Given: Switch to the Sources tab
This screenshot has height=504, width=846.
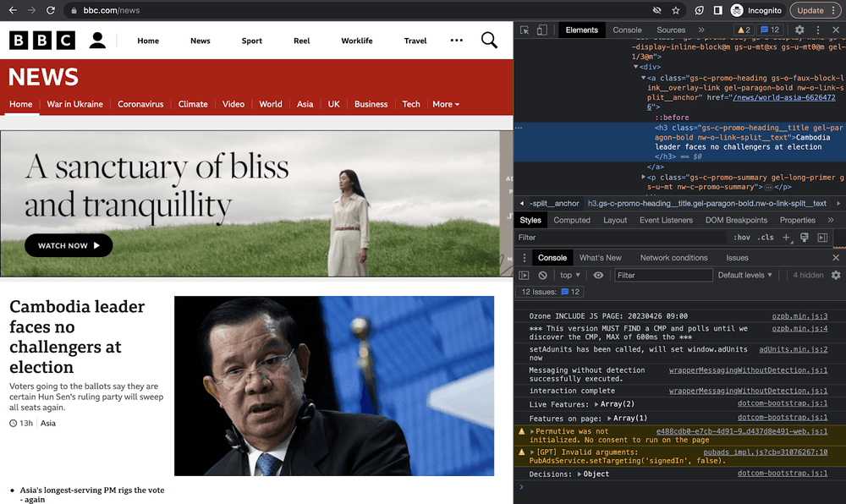Looking at the screenshot, I should click(x=671, y=30).
